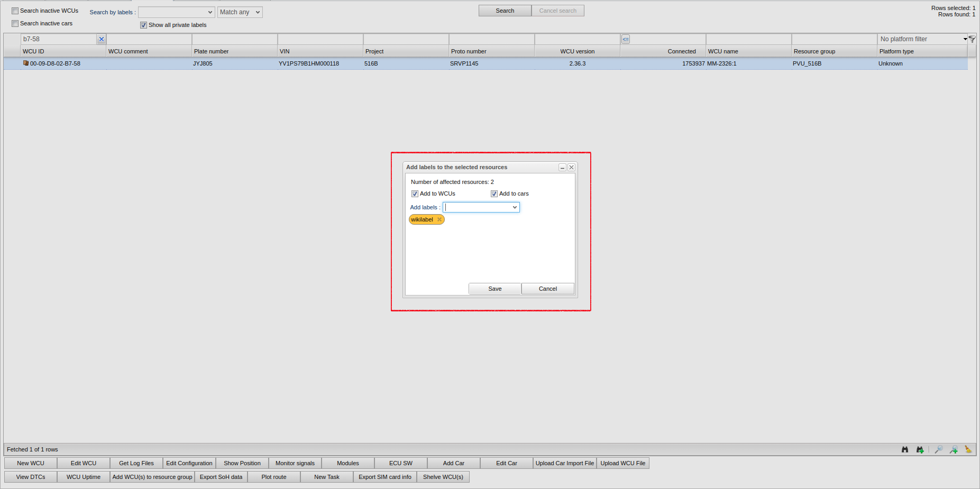Save the added labels
Image resolution: width=980 pixels, height=489 pixels.
pyautogui.click(x=494, y=289)
